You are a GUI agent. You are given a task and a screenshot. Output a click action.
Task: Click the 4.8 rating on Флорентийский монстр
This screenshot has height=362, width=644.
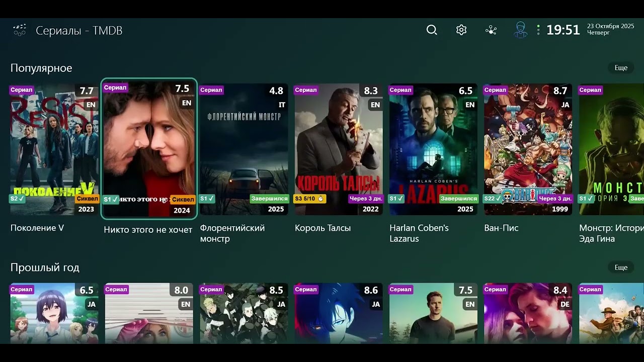pyautogui.click(x=276, y=91)
